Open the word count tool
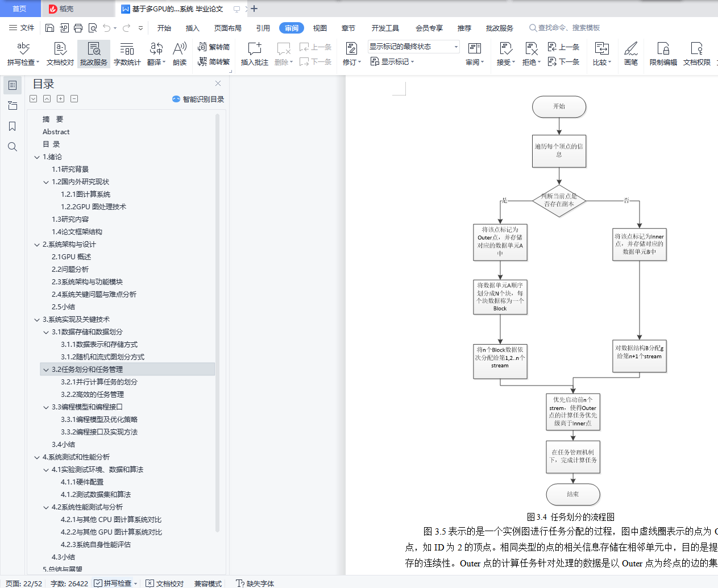 pyautogui.click(x=127, y=54)
